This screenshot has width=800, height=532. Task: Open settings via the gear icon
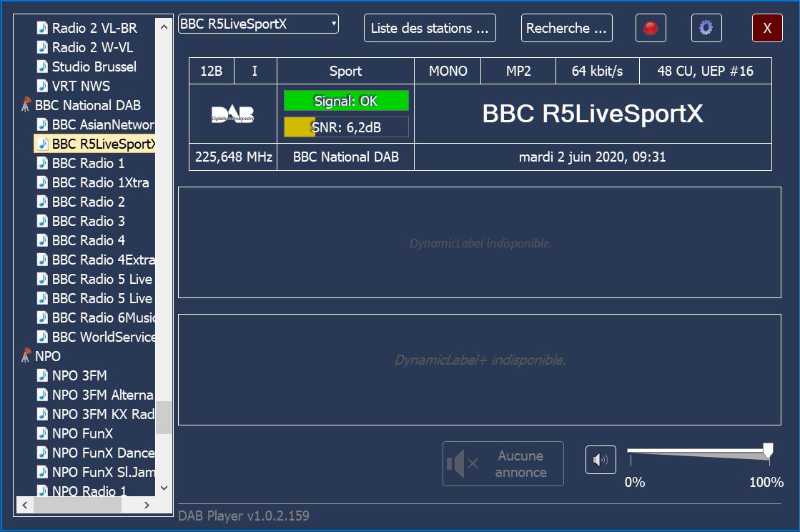click(706, 28)
